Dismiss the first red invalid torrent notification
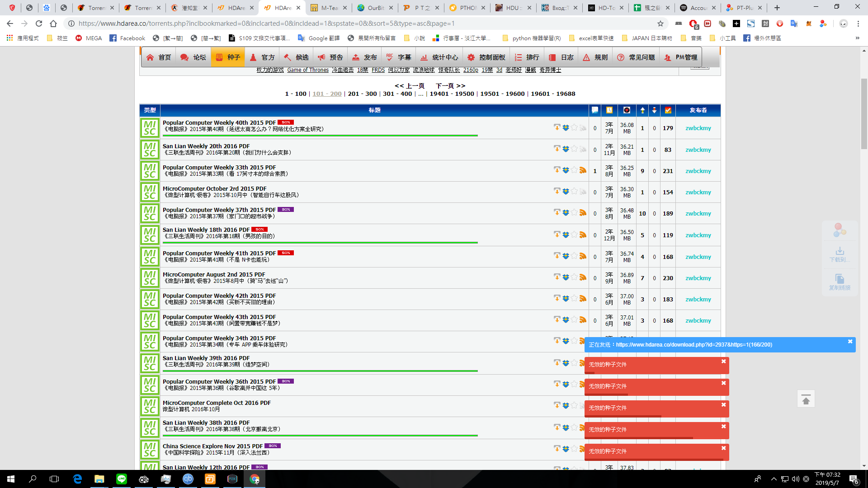 coord(723,361)
